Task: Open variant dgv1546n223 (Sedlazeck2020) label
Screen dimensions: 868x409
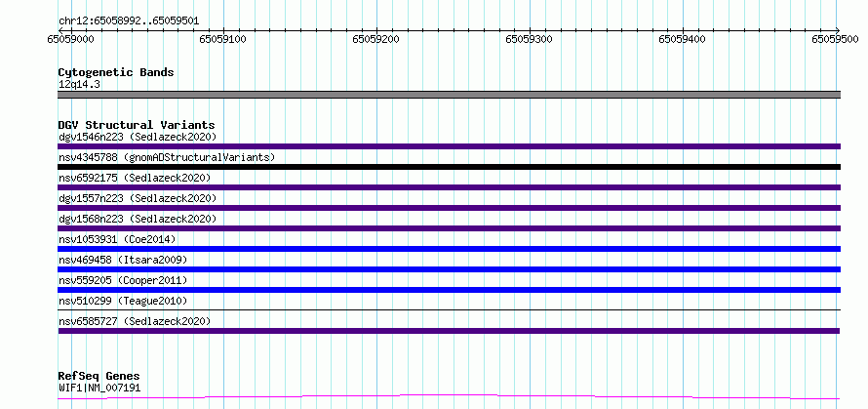Action: 138,137
